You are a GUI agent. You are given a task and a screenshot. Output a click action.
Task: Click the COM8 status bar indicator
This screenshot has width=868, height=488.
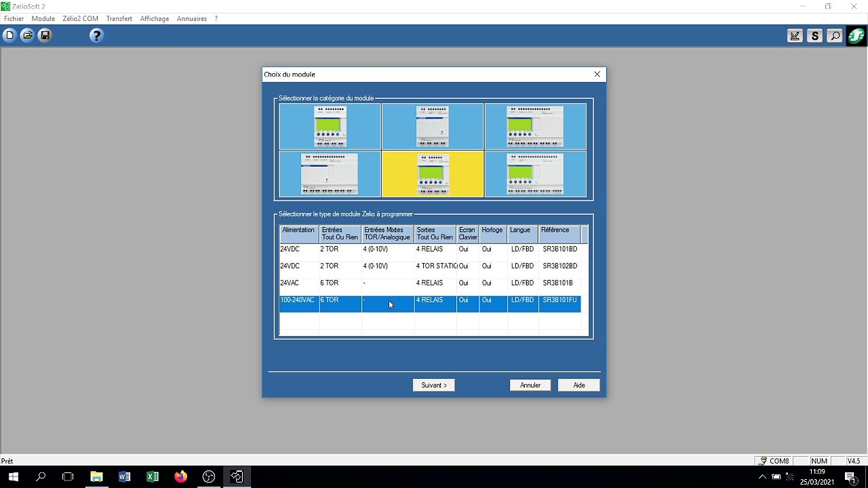click(774, 461)
